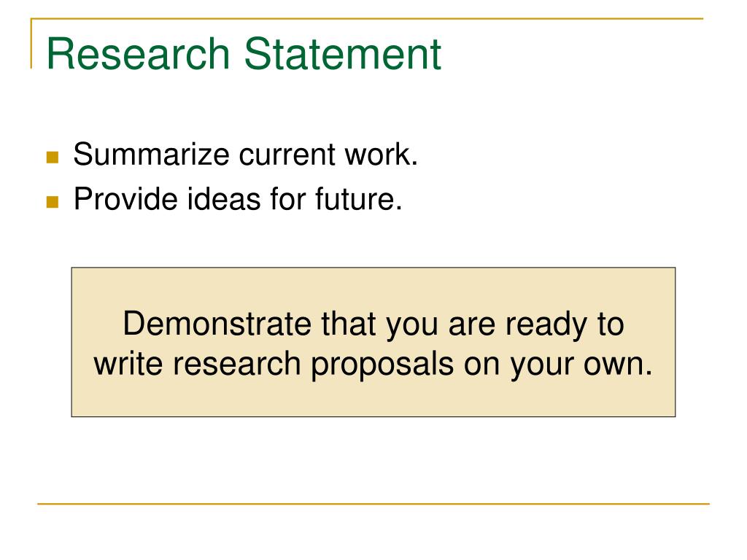Click the word ideas in second bullet
747x560 pixels.
point(224,198)
